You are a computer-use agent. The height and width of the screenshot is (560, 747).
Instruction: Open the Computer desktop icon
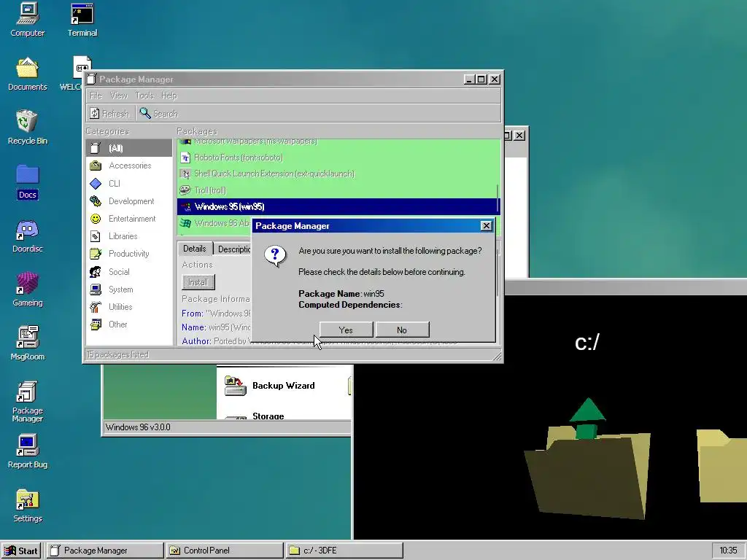pos(27,20)
